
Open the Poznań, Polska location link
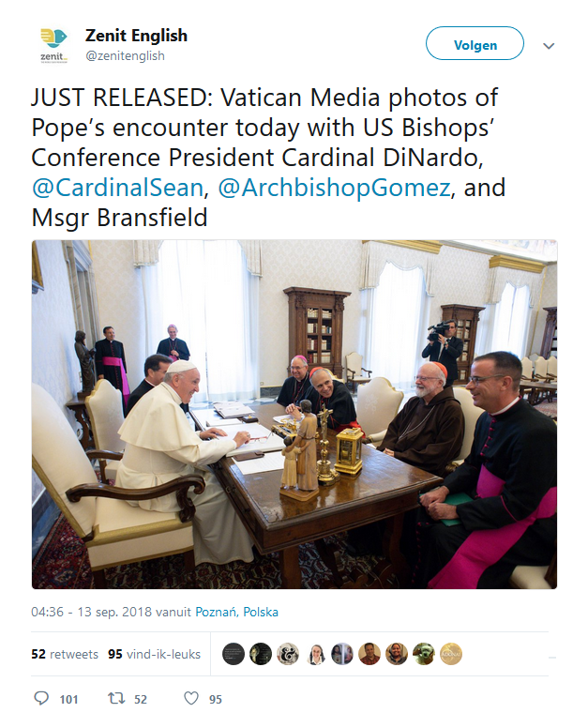[236, 612]
